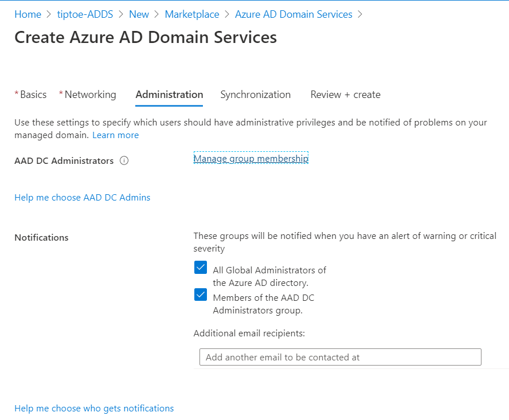Go to tiptoe-ADDS breadcrumb
Screen dimensions: 509x420
tap(85, 14)
